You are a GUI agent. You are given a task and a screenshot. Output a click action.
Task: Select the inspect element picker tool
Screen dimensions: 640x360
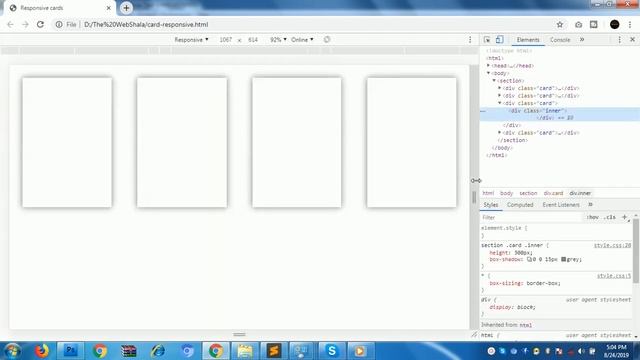(x=487, y=40)
